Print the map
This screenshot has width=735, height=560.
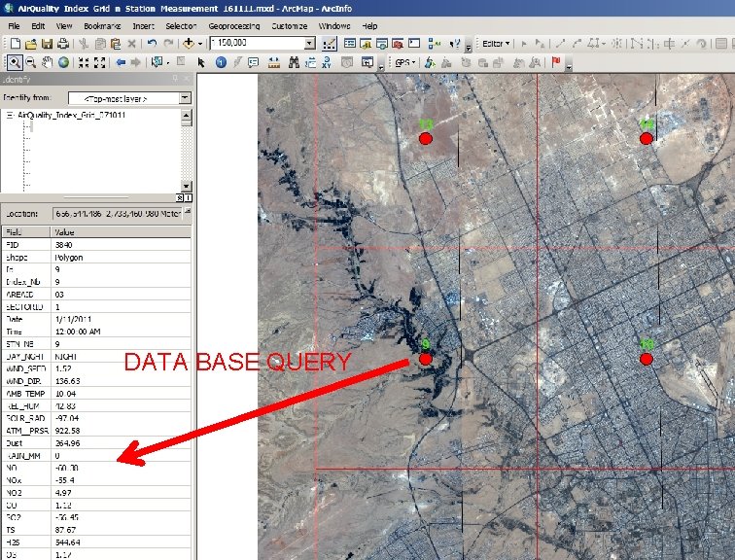(63, 44)
